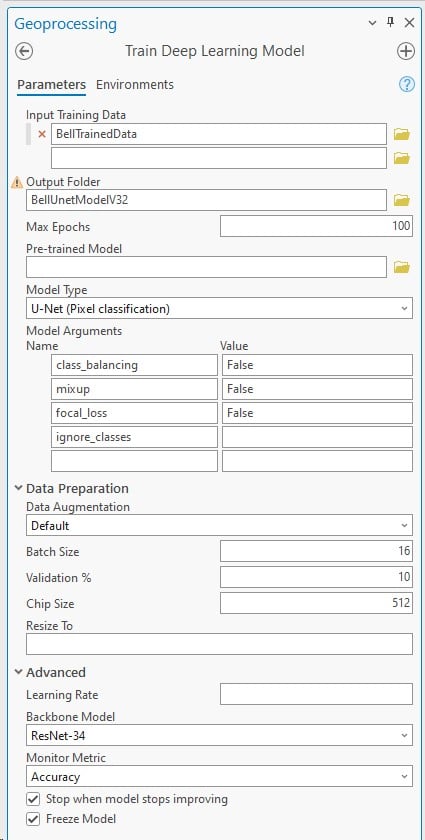The width and height of the screenshot is (425, 840).
Task: Browse folder for empty training data row
Action: pos(401,158)
